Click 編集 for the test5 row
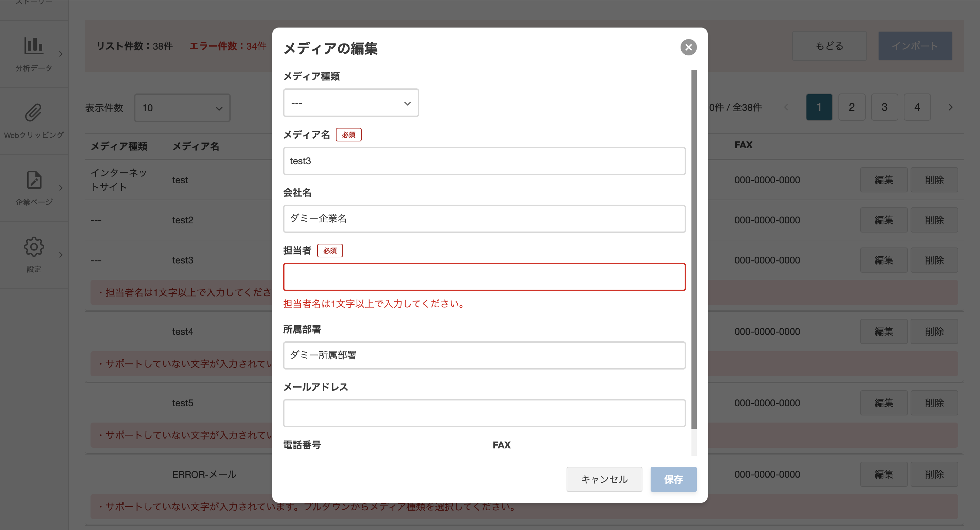The height and width of the screenshot is (530, 980). [884, 403]
